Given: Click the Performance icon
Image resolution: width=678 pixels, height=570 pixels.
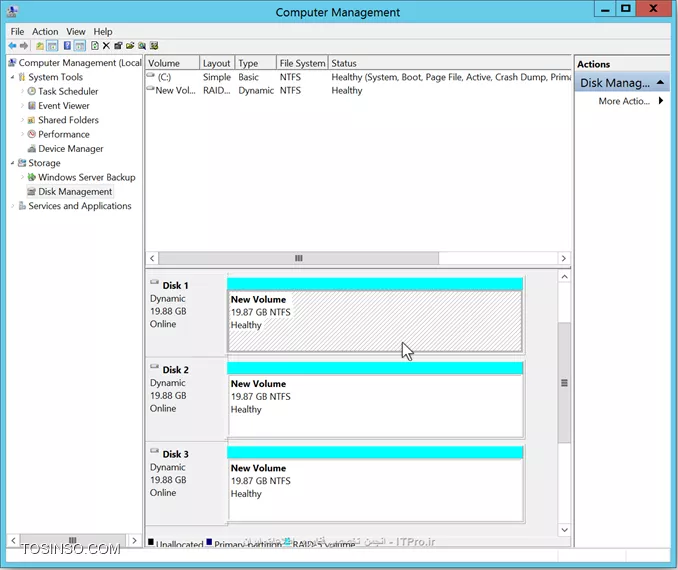Looking at the screenshot, I should tap(32, 134).
